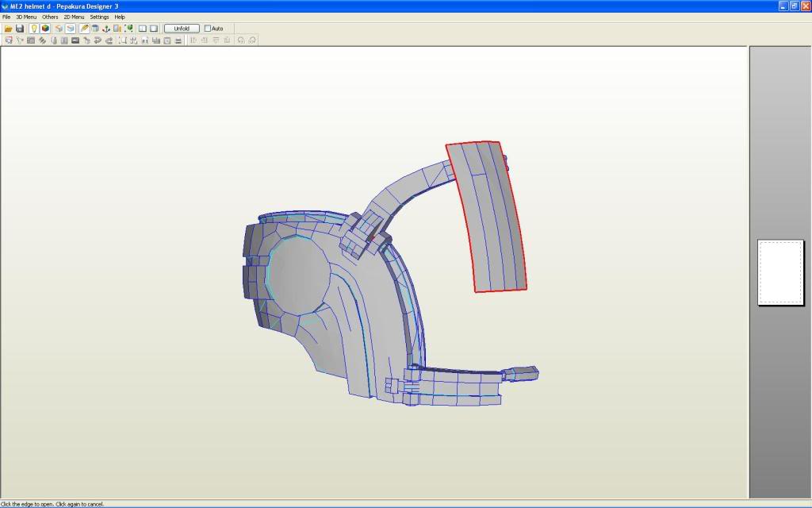Click the ruler size icon
Viewport: 812px width, 508px height.
[117, 29]
